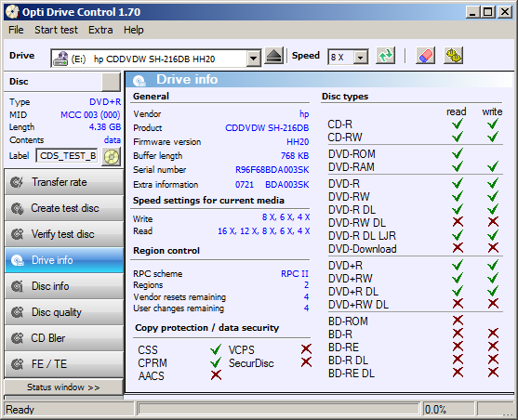Click the green refresh arrows icon
Screen dimensions: 518x420
pos(386,56)
